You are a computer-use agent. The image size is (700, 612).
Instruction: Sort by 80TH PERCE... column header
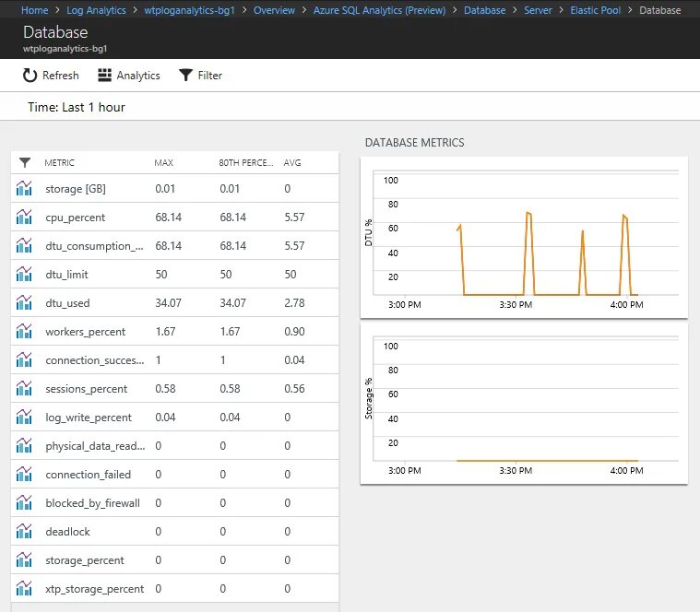point(246,163)
